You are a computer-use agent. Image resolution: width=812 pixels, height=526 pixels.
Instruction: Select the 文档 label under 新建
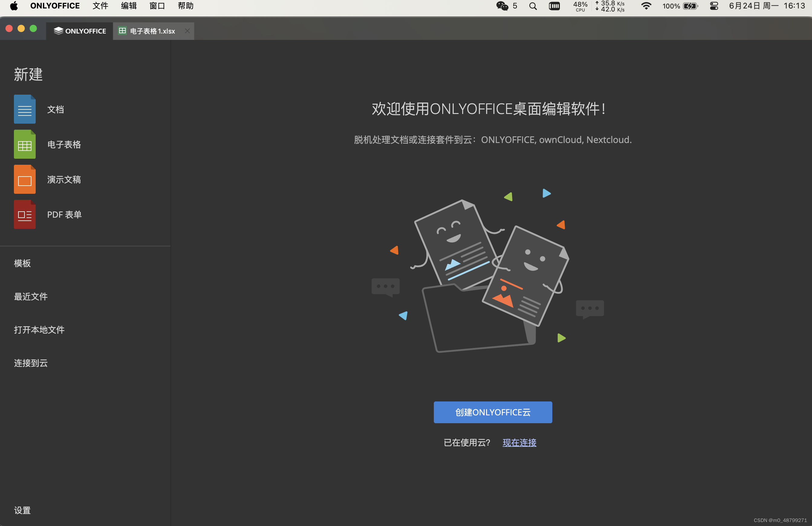point(56,109)
